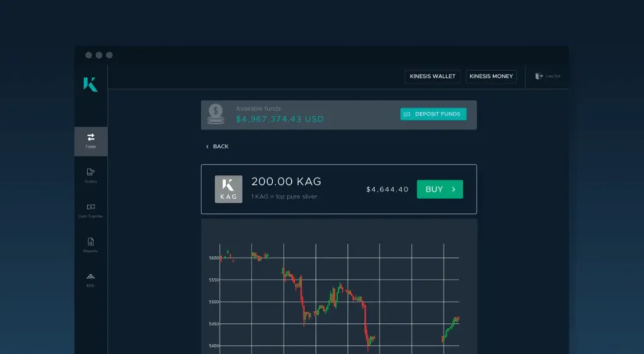Click the 5600 chart axis label
Screen dimensions: 644x354
(214, 258)
